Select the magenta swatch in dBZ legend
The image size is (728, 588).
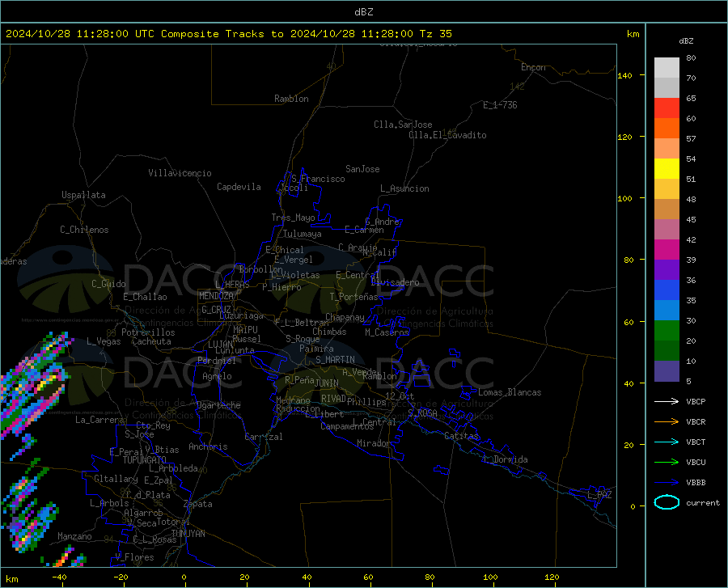(667, 250)
